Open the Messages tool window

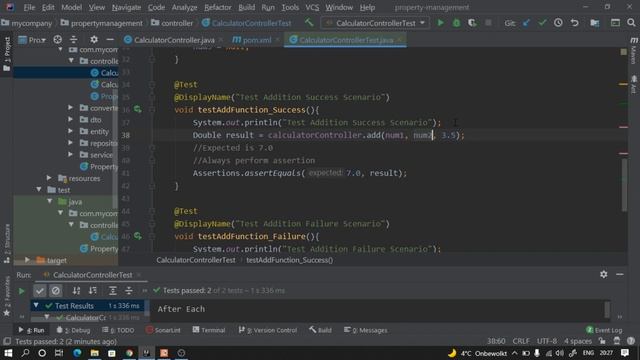(x=366, y=330)
